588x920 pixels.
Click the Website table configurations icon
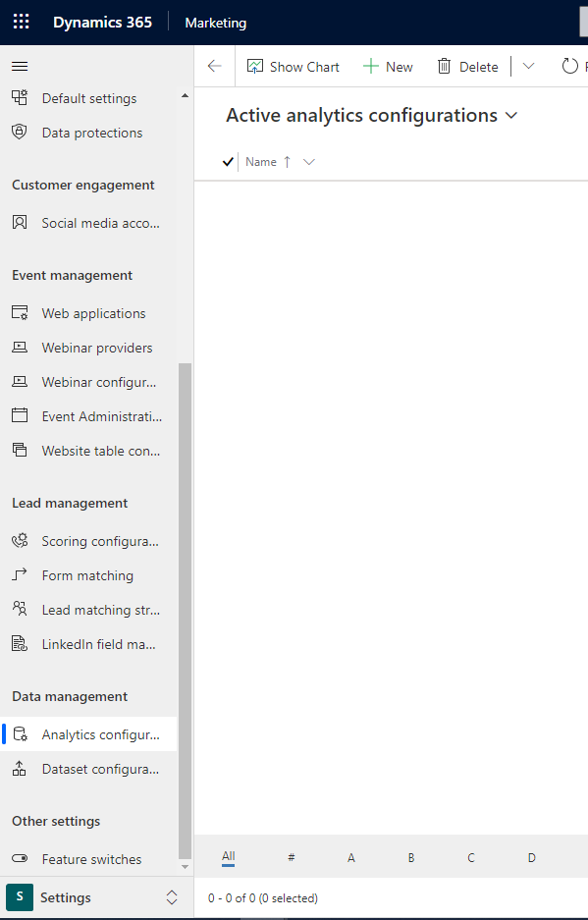(x=20, y=451)
